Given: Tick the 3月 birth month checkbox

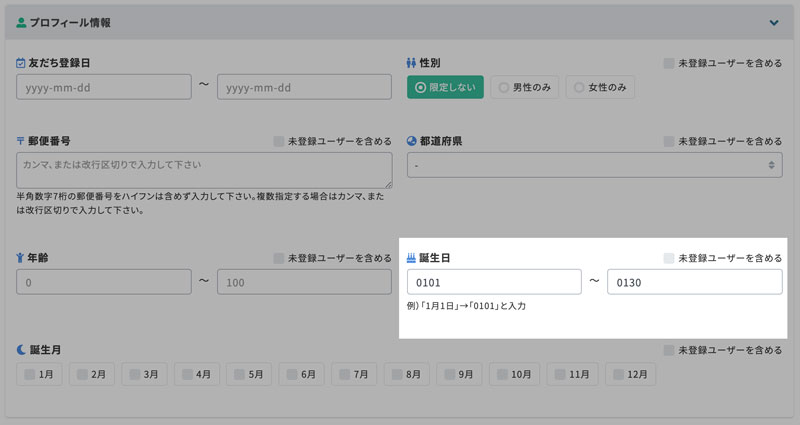Looking at the screenshot, I should (x=135, y=374).
